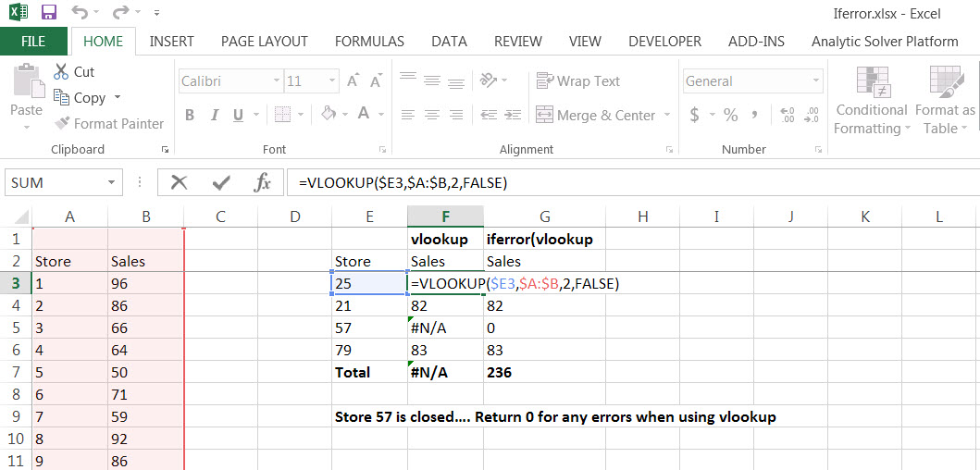Switch to DATA tab
This screenshot has width=980, height=470.
coord(450,42)
